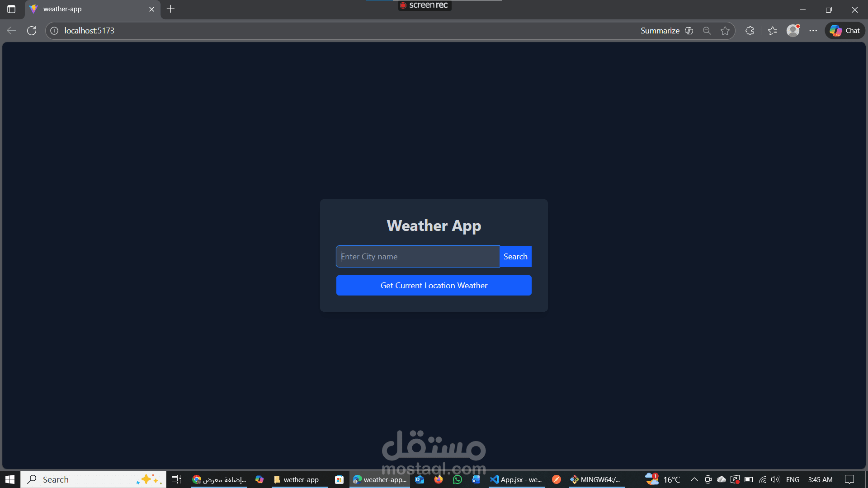868x488 pixels.
Task: Open the browser Extensions puzzle icon
Action: 749,30
